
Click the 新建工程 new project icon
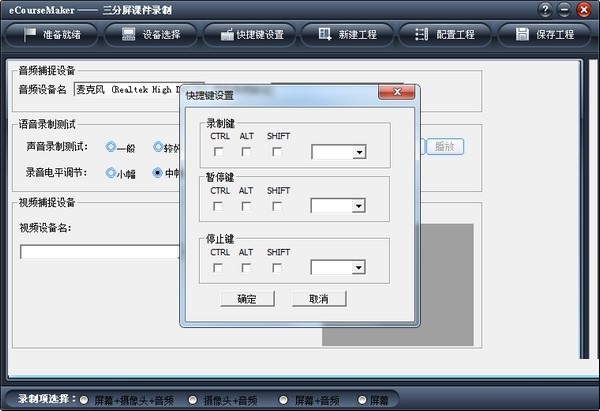point(325,34)
